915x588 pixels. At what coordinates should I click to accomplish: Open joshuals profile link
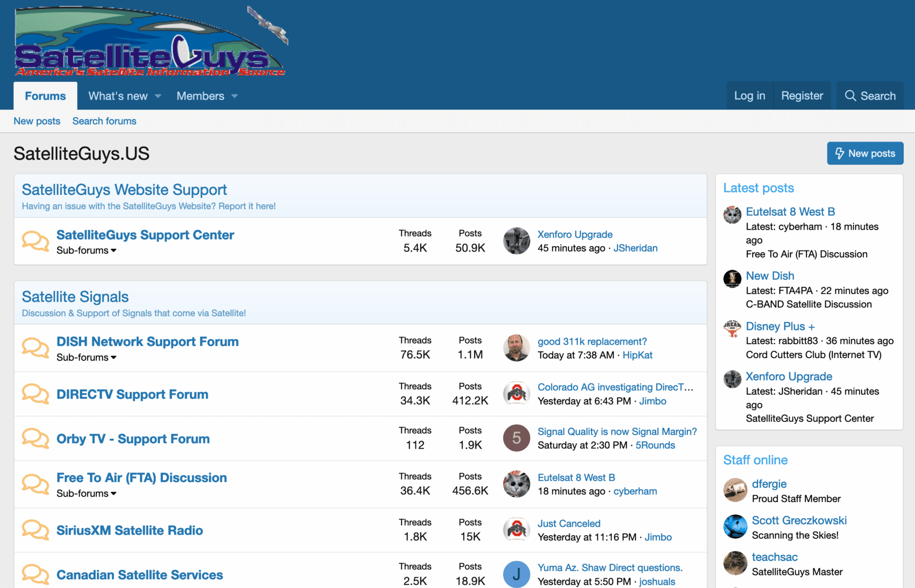[657, 581]
